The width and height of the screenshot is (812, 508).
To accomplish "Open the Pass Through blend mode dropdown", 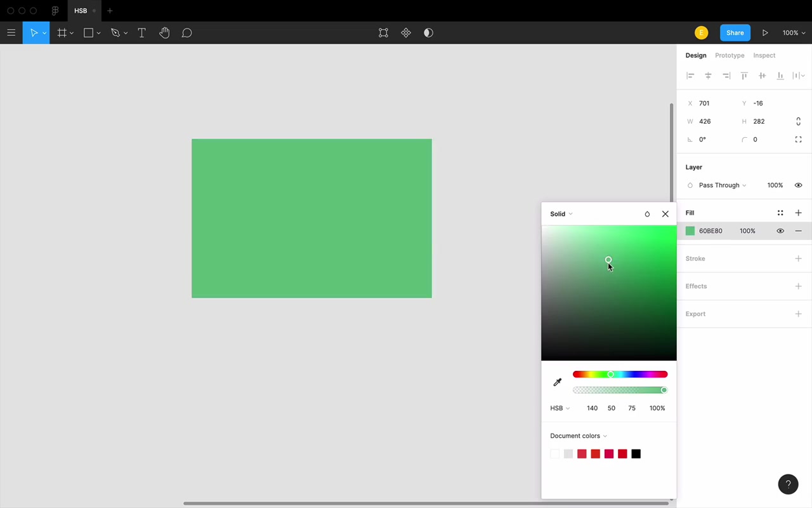I will coord(722,185).
